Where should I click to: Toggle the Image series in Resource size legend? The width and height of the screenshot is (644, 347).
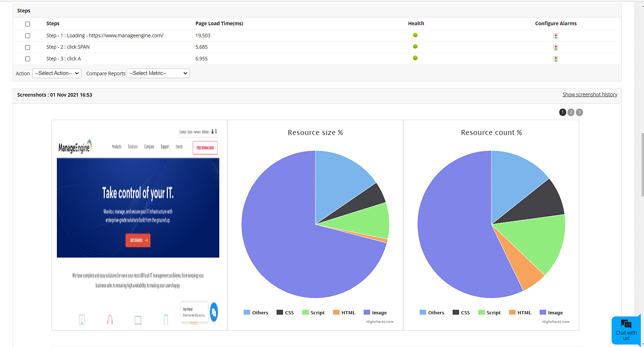coord(367,312)
